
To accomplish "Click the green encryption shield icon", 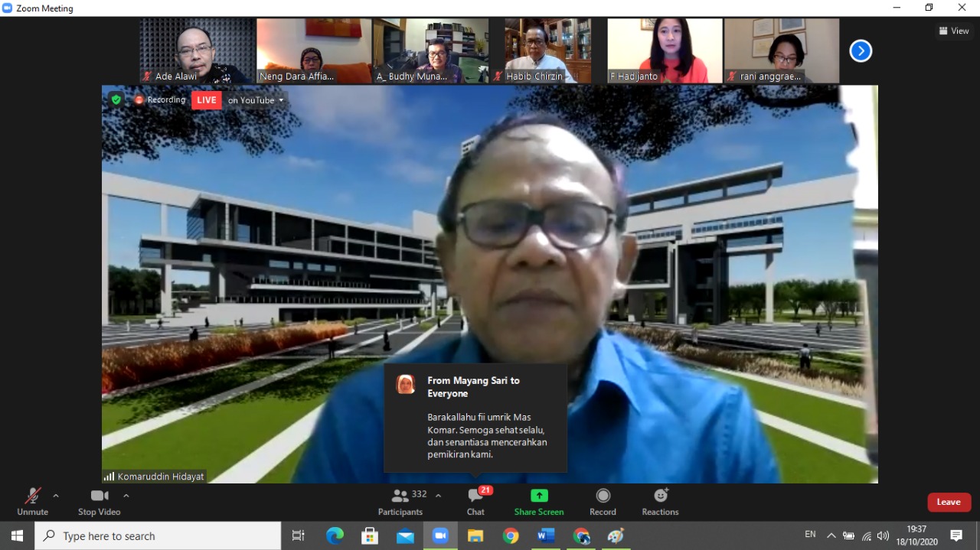I will pos(116,99).
